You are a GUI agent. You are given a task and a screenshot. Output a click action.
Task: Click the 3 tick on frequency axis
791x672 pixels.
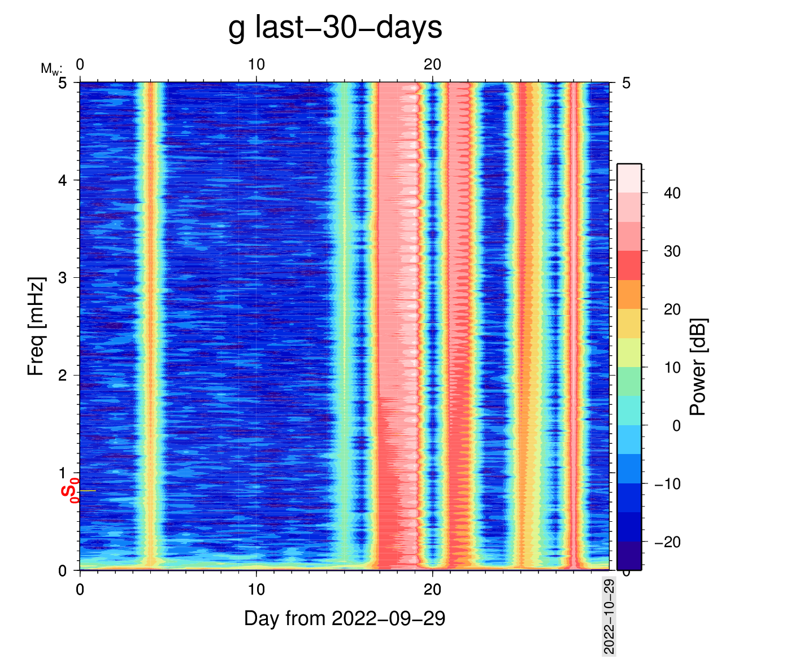point(63,278)
